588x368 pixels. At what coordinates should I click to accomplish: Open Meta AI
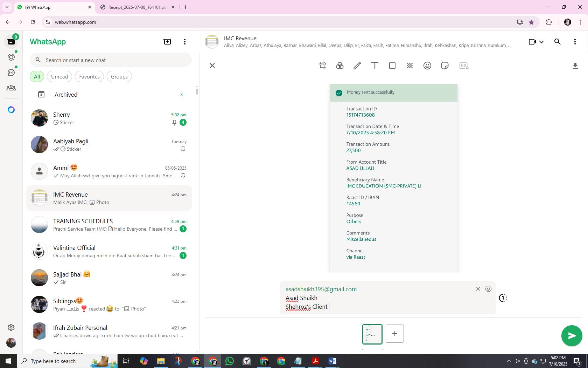[11, 110]
